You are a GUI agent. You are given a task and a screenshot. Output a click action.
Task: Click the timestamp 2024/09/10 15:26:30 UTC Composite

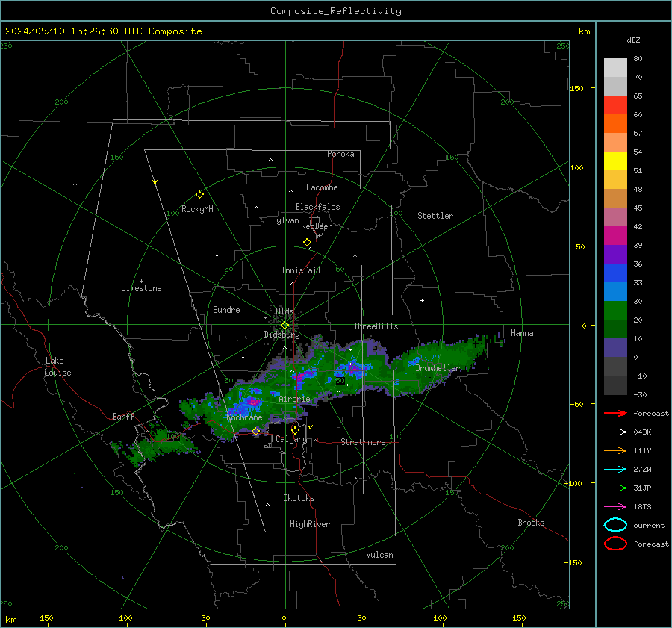coord(103,31)
